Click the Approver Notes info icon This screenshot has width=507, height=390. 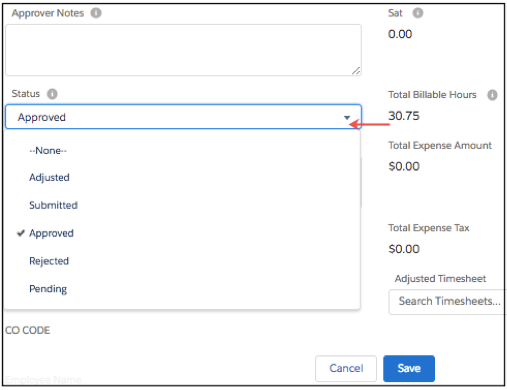click(96, 13)
